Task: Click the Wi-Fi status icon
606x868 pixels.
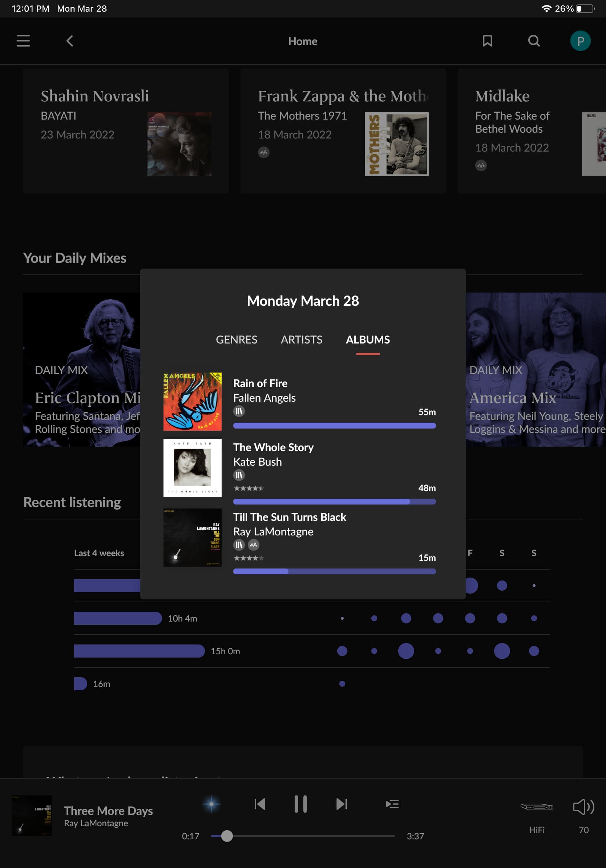Action: point(546,8)
